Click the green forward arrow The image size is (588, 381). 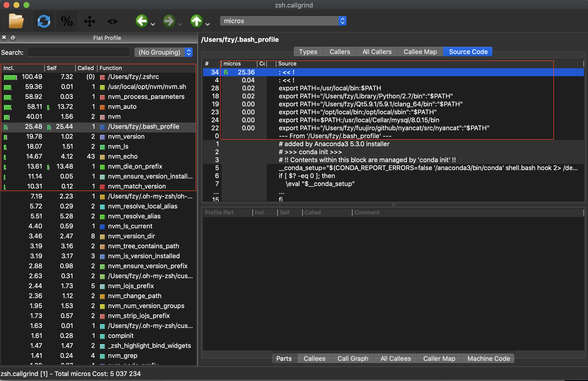[169, 21]
